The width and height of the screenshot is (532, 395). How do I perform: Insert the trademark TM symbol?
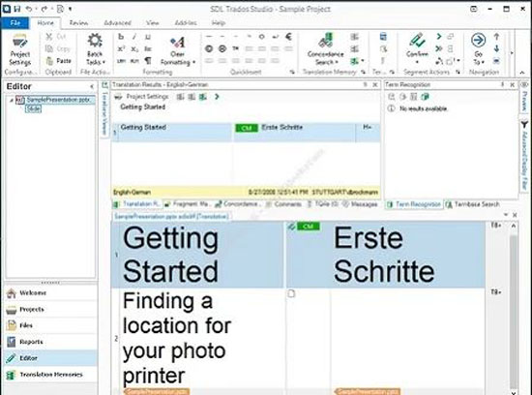pyautogui.click(x=235, y=49)
